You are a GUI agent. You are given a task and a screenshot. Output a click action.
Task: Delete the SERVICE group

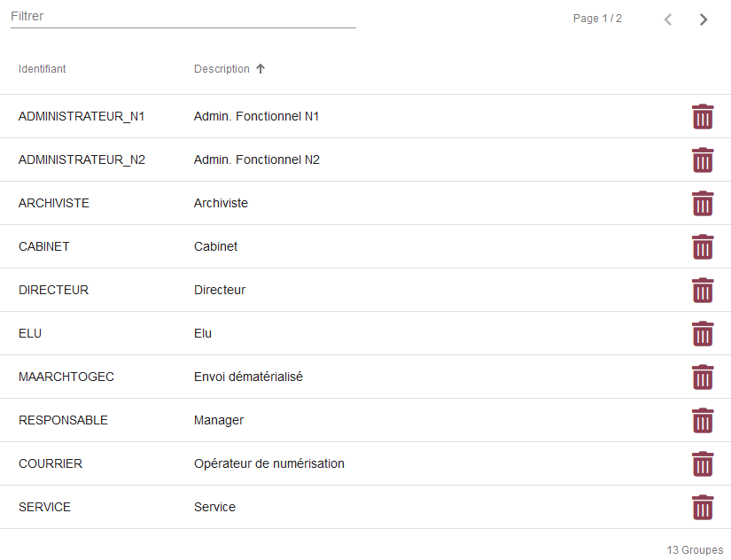tap(703, 507)
